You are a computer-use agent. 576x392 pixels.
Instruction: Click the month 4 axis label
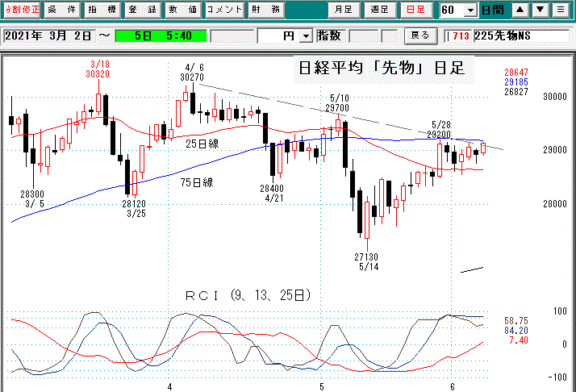(169, 387)
